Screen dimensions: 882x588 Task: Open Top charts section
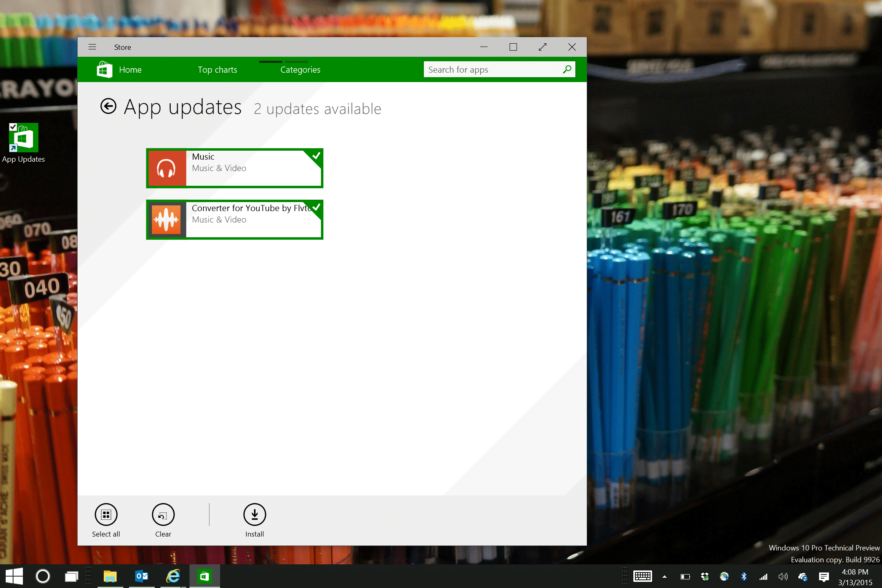217,70
